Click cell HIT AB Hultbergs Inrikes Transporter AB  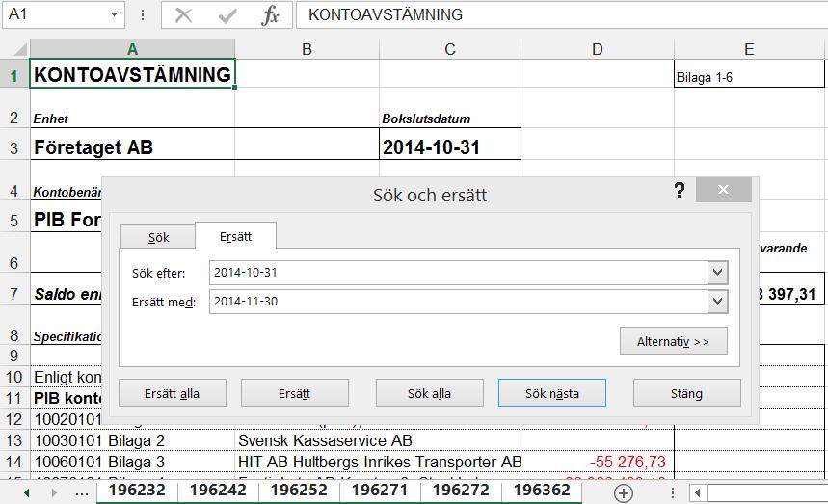pyautogui.click(x=378, y=462)
